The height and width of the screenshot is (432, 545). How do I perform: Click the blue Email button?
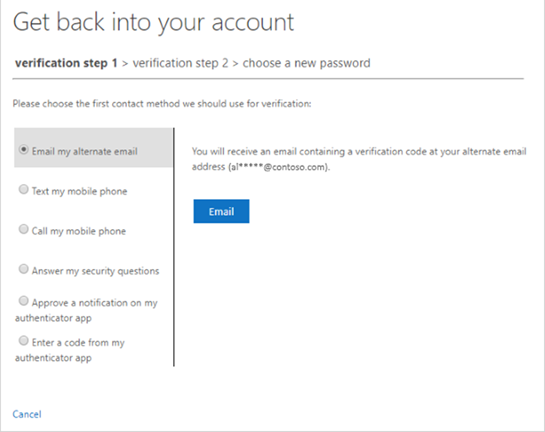(221, 211)
